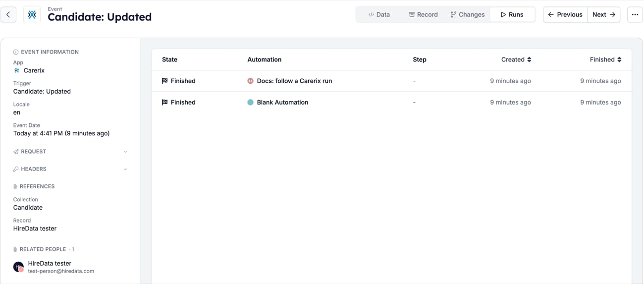The image size is (644, 284).
Task: Click the State column header
Action: click(169, 59)
